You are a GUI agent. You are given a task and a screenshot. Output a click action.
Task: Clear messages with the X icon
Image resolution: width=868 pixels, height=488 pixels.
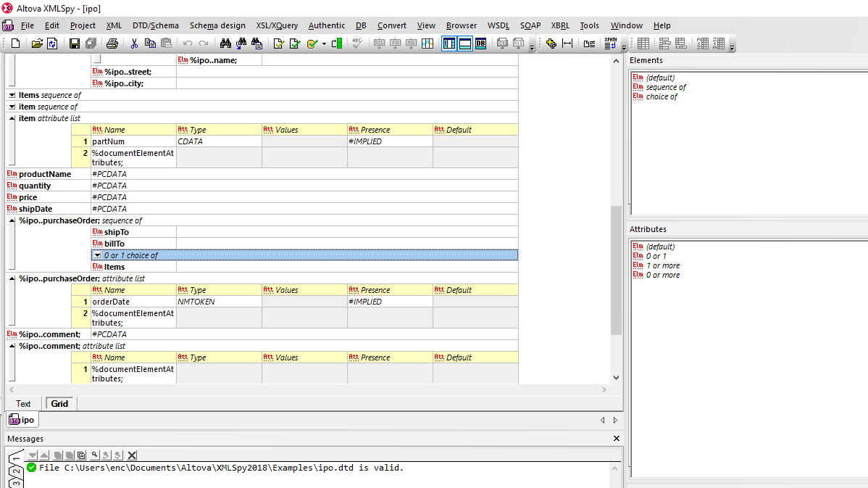(x=132, y=455)
